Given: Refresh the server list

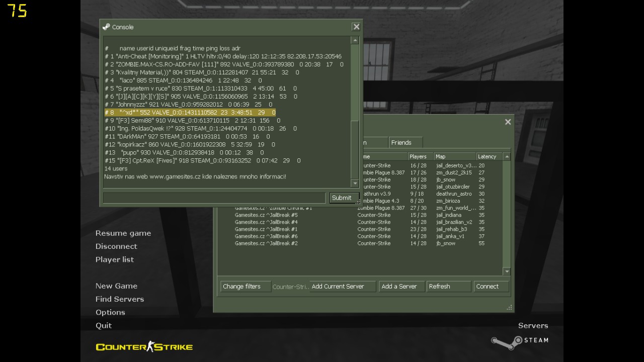Looking at the screenshot, I should point(448,287).
